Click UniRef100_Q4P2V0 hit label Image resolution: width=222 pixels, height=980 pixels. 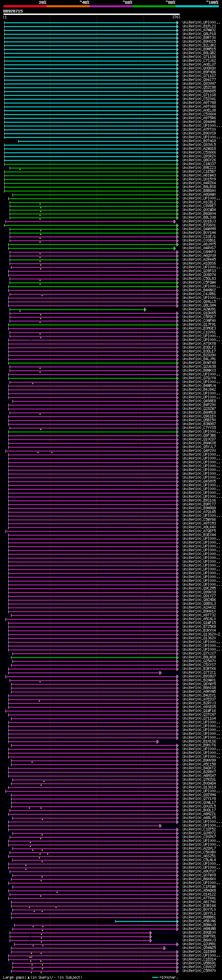199,451
